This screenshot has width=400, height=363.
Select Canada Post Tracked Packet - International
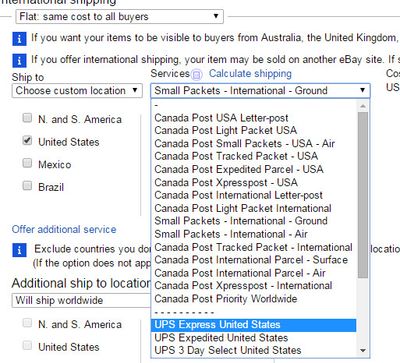pos(254,247)
